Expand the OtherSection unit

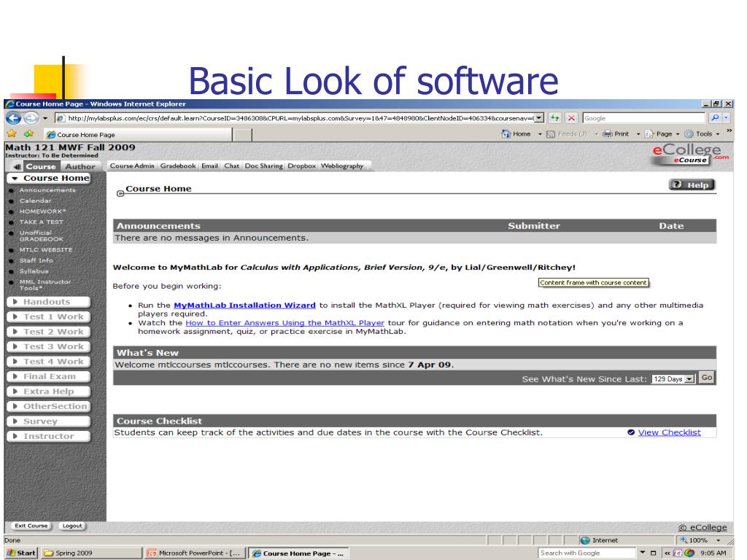[49, 406]
